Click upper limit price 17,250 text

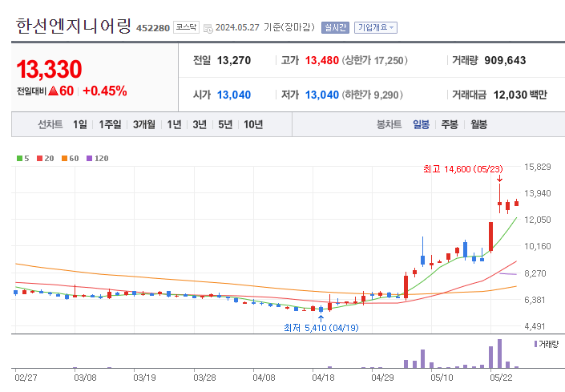(x=375, y=60)
